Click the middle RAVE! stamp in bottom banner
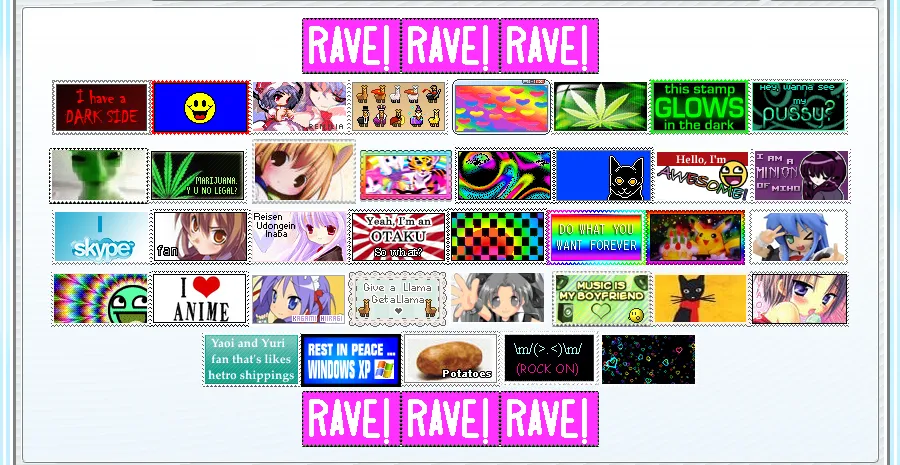The width and height of the screenshot is (900, 465). (451, 419)
